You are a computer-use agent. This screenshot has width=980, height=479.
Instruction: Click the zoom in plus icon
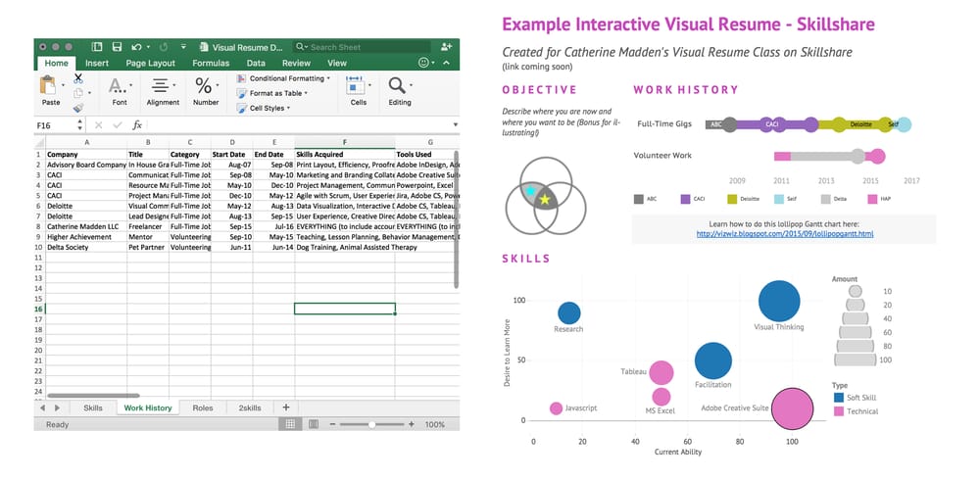(x=412, y=424)
